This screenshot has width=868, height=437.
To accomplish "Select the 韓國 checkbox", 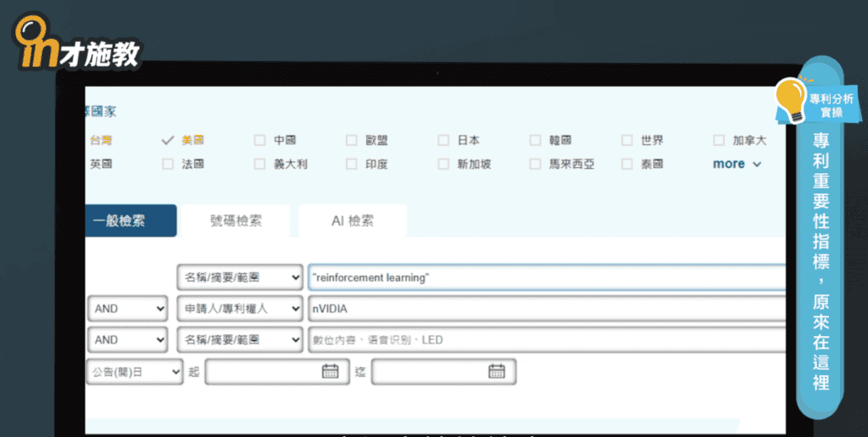I will point(536,140).
